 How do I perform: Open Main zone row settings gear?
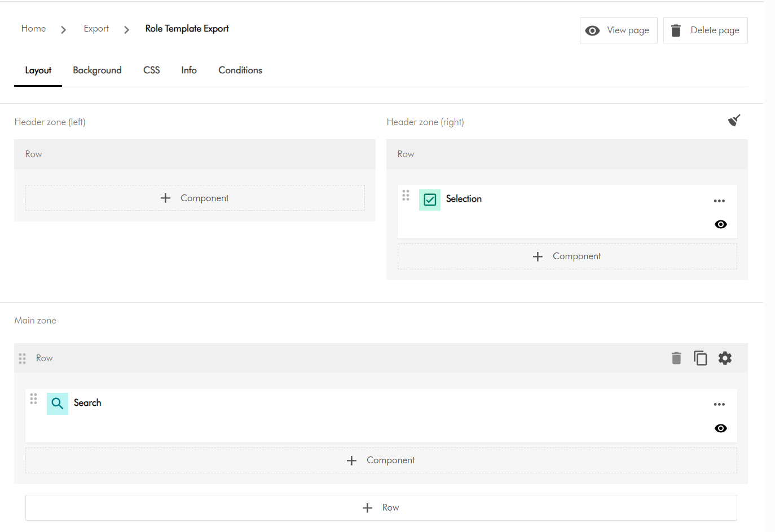point(725,358)
